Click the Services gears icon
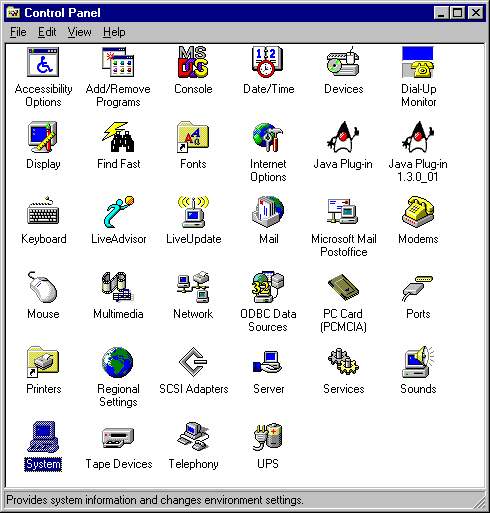 (343, 362)
